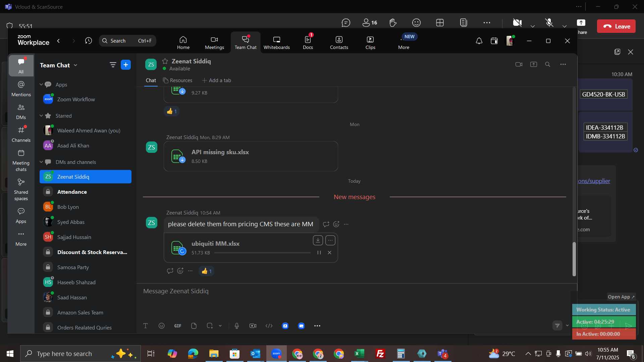
Task: Open the Attendance channel
Action: pyautogui.click(x=86, y=192)
